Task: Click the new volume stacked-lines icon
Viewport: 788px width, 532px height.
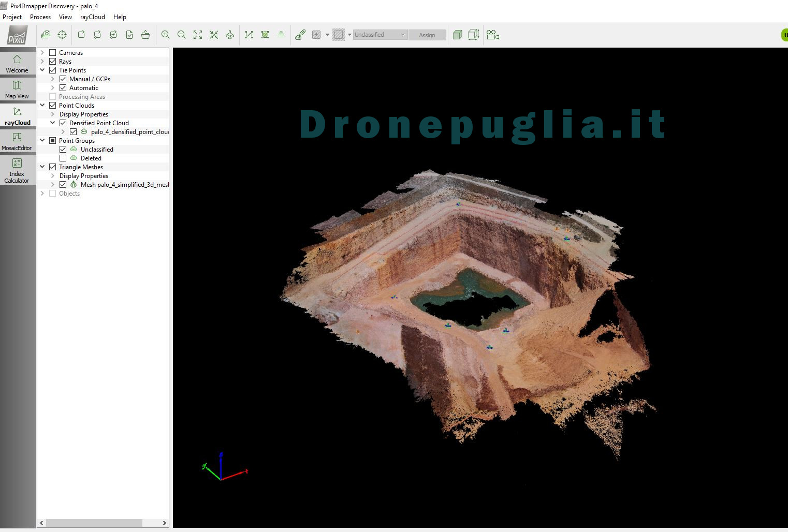Action: click(281, 35)
